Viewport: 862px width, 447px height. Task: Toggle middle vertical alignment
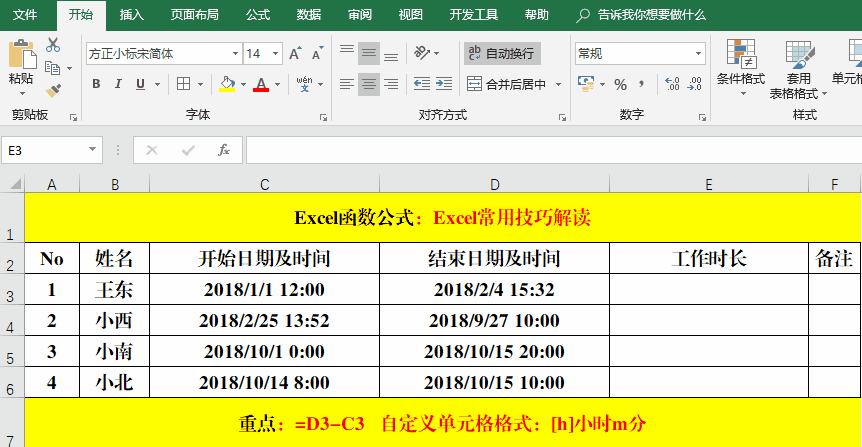click(369, 53)
